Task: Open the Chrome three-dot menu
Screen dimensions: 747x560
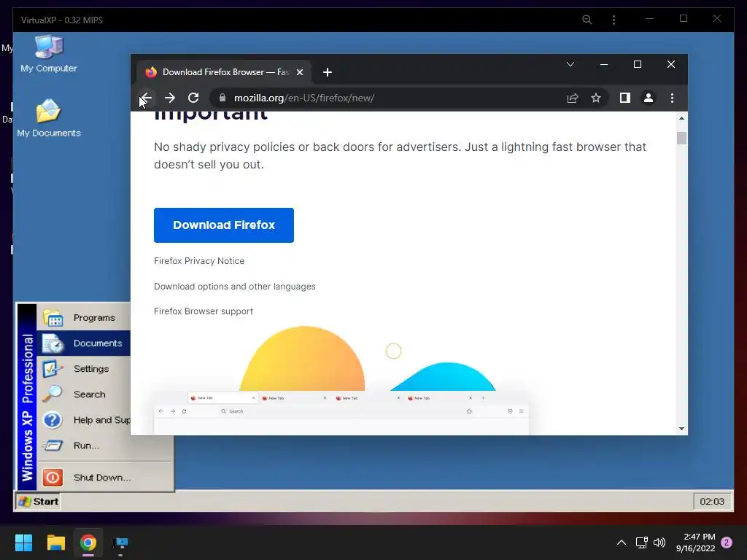Action: [x=672, y=98]
